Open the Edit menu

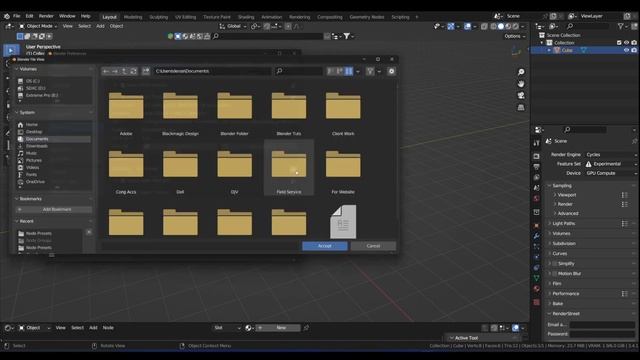tap(29, 16)
